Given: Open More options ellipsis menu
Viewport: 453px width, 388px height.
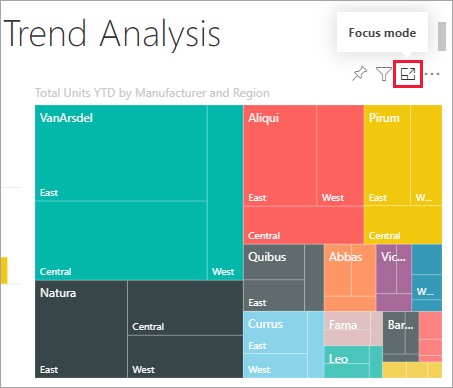Looking at the screenshot, I should point(432,74).
